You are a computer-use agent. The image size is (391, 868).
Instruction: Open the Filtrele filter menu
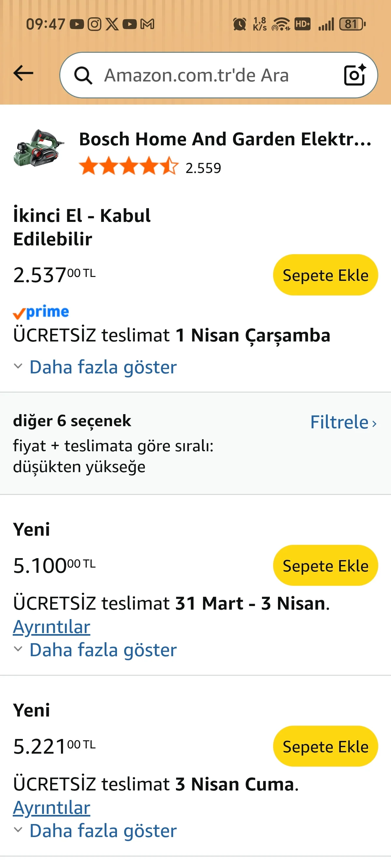pos(343,422)
